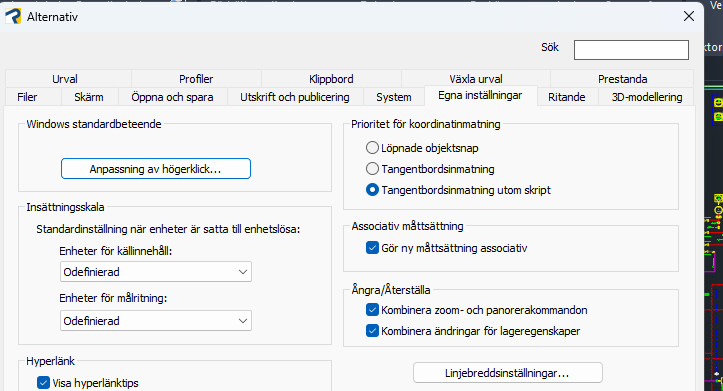Image resolution: width=723 pixels, height=391 pixels.
Task: Close the Alternativ dialog
Action: [689, 16]
